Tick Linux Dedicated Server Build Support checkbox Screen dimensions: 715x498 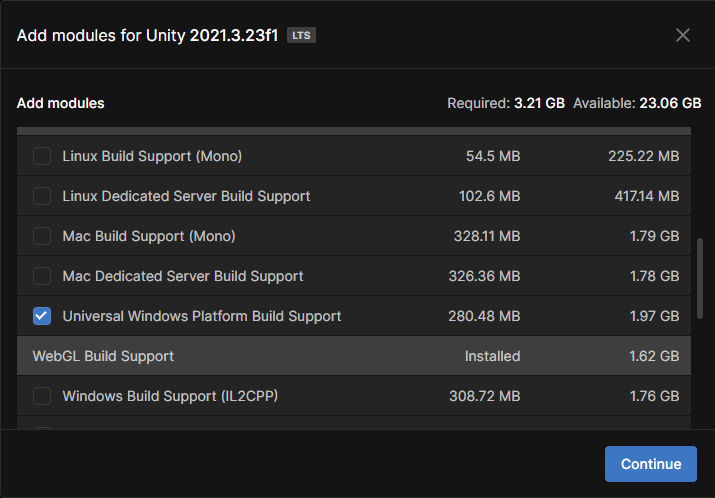42,196
